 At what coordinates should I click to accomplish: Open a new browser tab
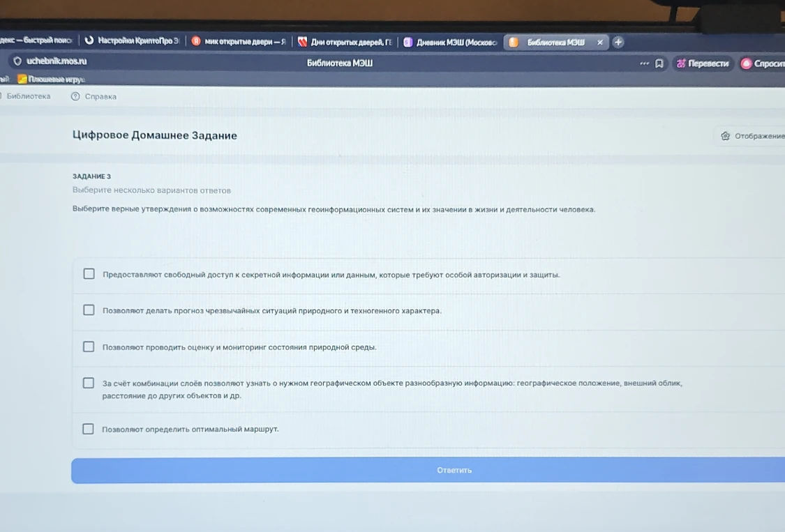(x=618, y=43)
